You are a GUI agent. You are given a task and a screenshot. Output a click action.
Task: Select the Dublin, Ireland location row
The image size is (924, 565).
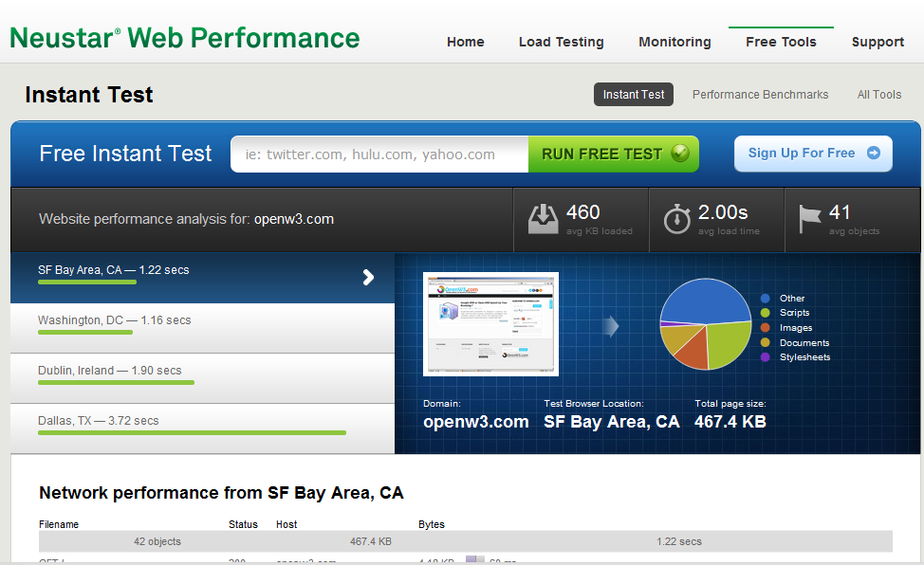point(202,378)
